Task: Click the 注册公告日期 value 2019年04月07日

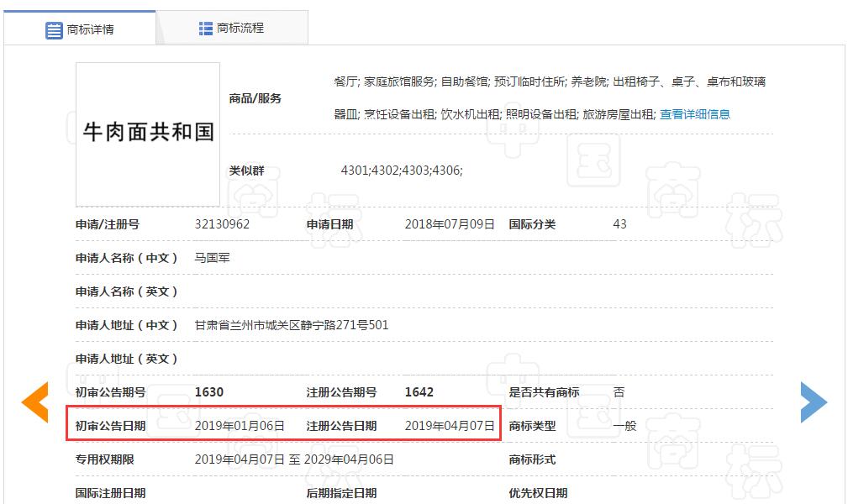Action: tap(450, 426)
